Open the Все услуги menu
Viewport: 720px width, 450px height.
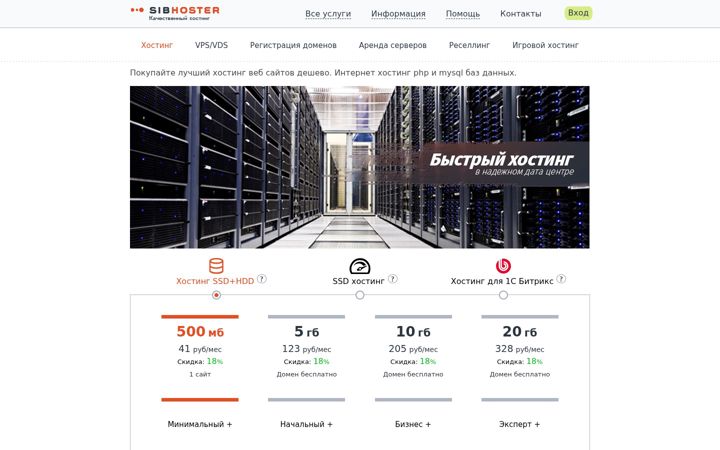tap(328, 14)
